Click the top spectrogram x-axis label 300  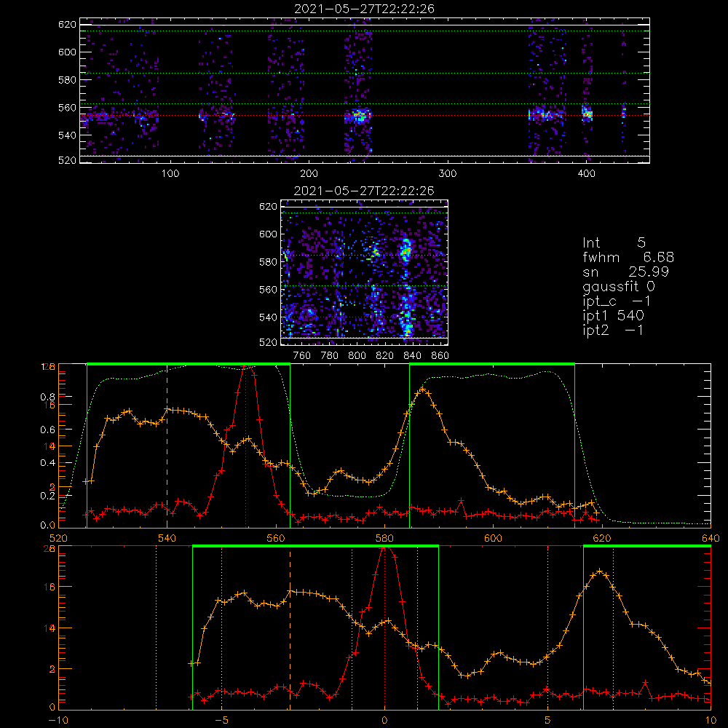(448, 174)
